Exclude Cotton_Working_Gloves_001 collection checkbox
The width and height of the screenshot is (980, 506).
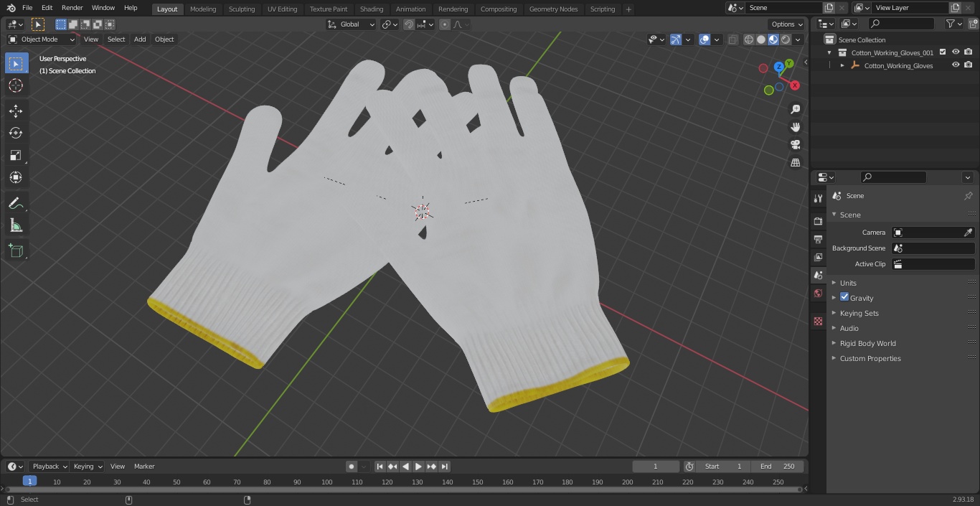[943, 52]
